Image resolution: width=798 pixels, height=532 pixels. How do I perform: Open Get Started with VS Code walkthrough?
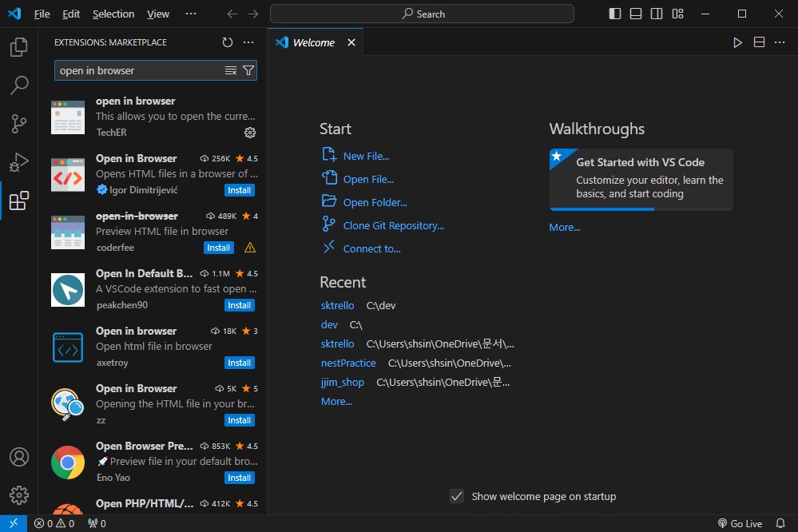click(x=641, y=179)
